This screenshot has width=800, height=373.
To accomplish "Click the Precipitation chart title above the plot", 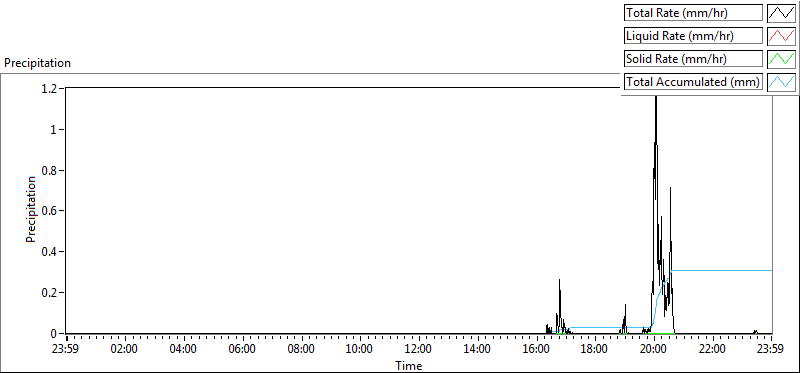I will pyautogui.click(x=37, y=63).
